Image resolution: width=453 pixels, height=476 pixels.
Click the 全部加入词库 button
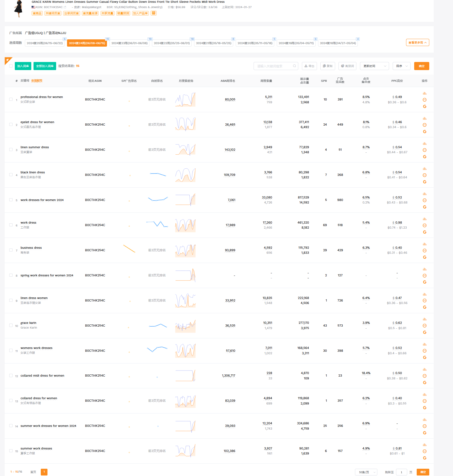[45, 66]
